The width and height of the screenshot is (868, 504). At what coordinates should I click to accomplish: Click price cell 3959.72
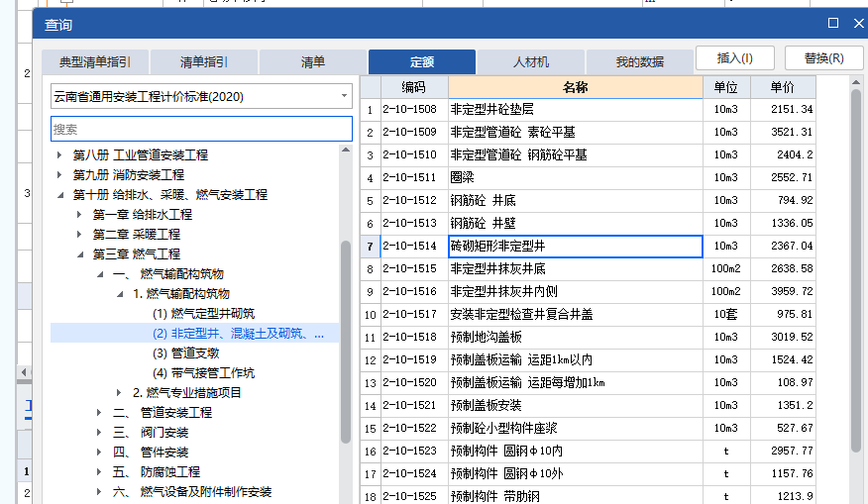[x=783, y=291]
